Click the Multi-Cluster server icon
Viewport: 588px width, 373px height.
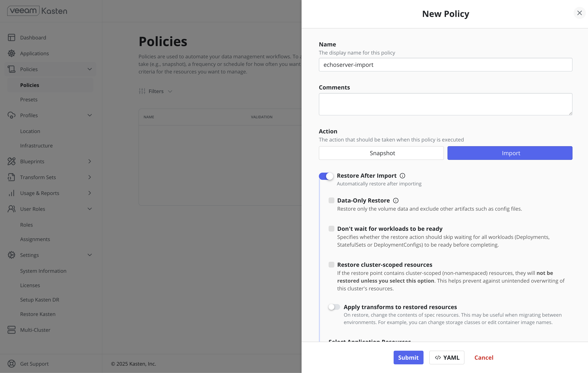coord(12,330)
